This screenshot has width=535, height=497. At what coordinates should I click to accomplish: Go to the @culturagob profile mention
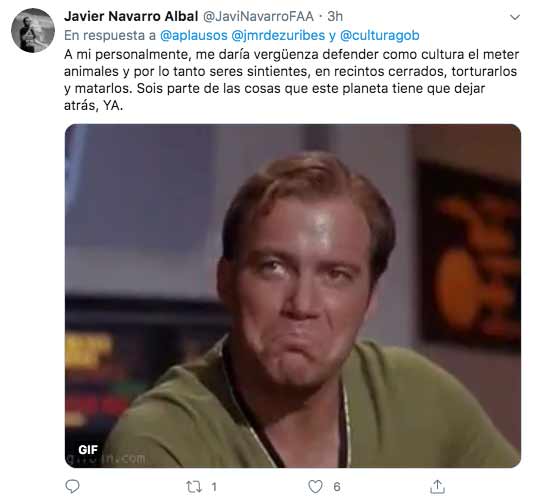[x=380, y=35]
